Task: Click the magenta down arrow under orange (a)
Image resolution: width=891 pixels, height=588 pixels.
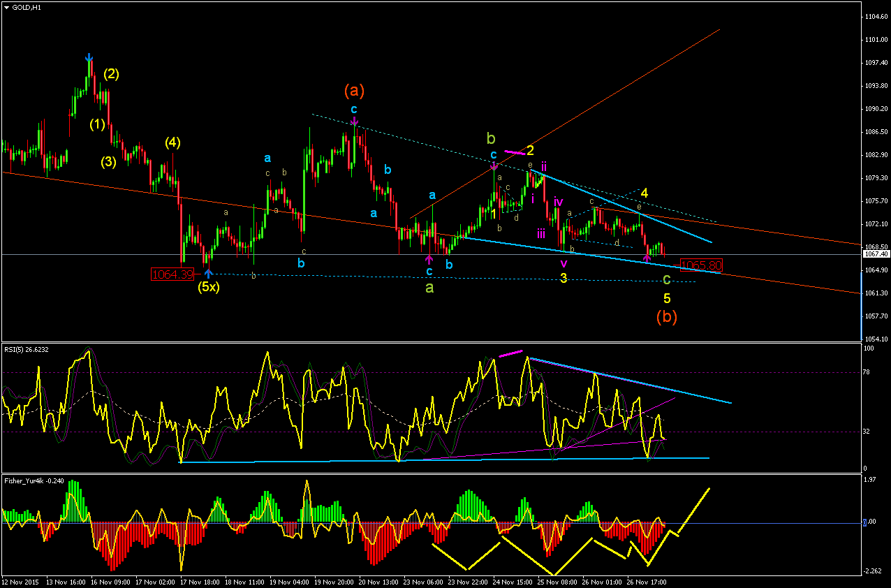Action: (355, 123)
